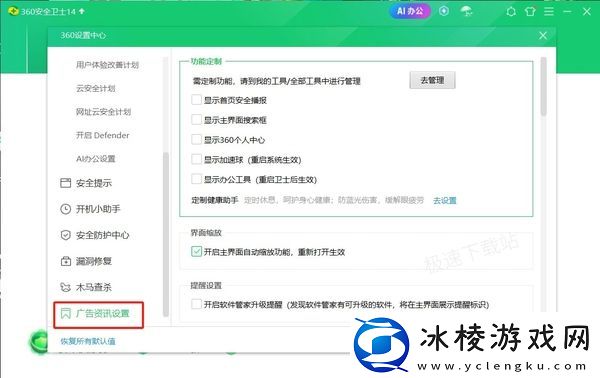
Task: Open 漏洞修复 settings category
Action: point(94,261)
